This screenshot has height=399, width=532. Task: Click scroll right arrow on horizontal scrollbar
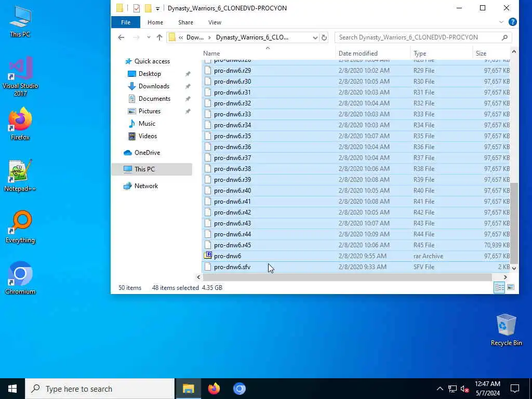[505, 277]
